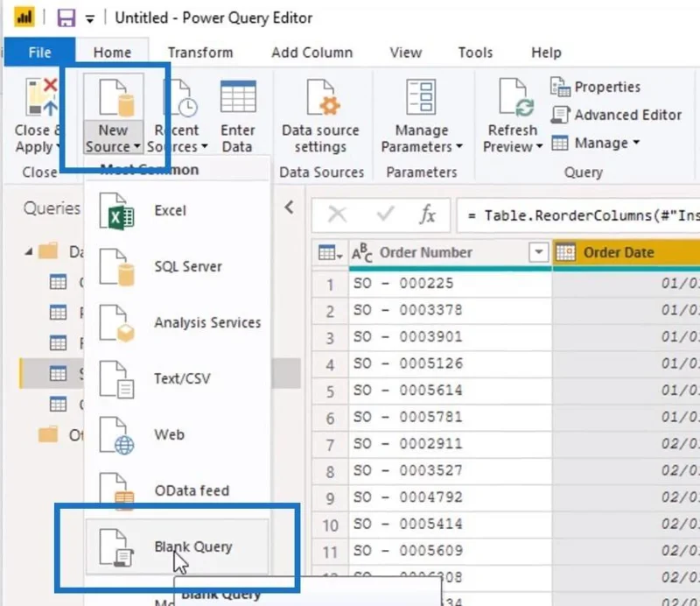Open the Order Number column filter dropdown
The image size is (700, 606).
point(538,252)
